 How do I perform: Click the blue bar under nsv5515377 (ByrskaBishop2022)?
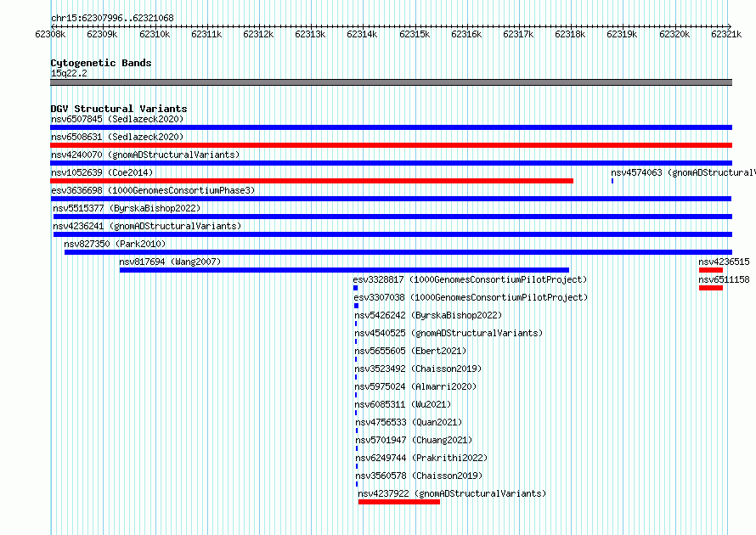click(392, 217)
